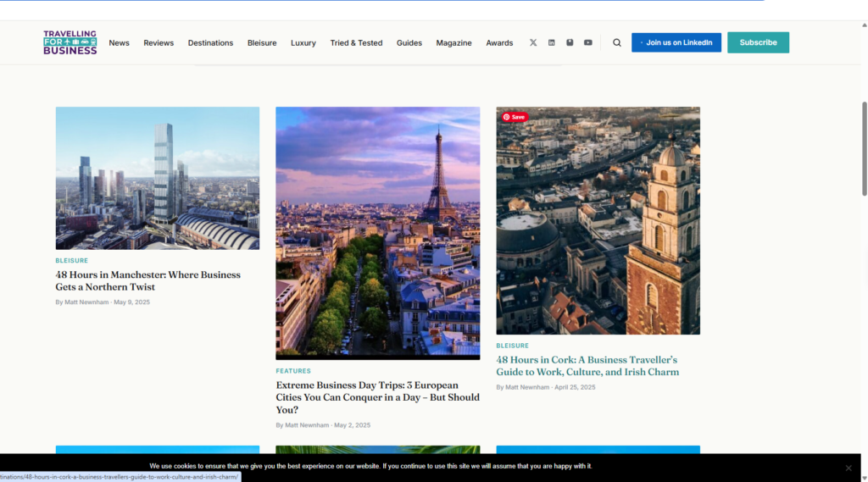Click the April 25, 2025 date text

[x=575, y=387]
